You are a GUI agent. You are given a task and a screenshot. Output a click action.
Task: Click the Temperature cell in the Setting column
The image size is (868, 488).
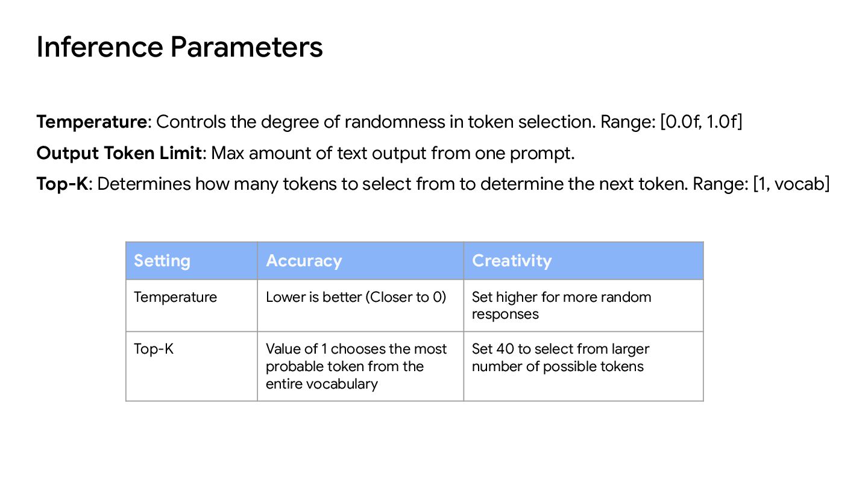pyautogui.click(x=175, y=297)
